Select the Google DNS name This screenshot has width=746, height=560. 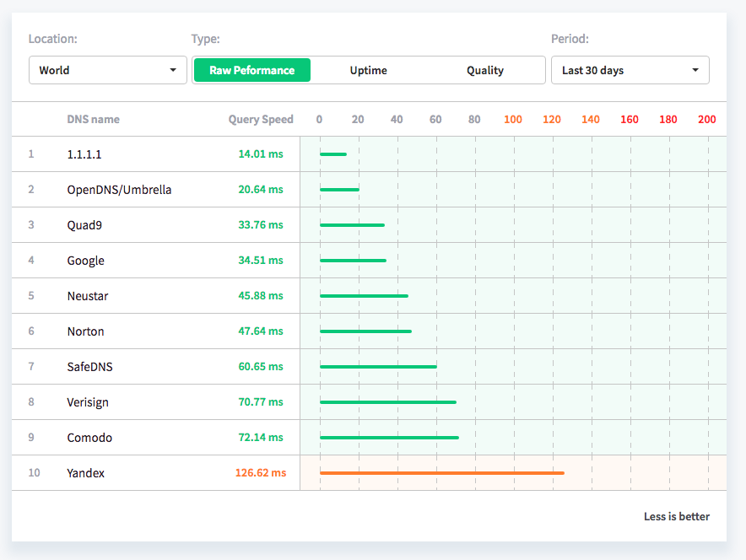pos(85,261)
